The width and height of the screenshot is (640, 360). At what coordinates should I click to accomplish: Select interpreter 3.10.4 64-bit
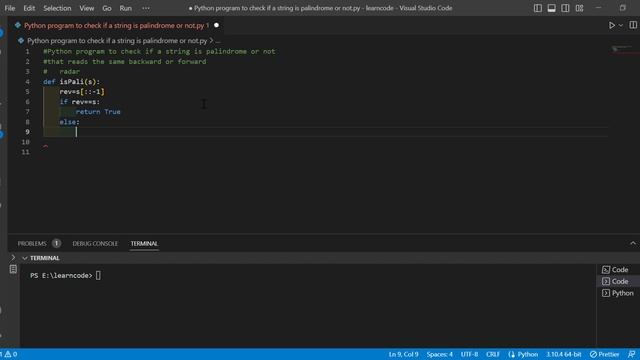coord(564,354)
